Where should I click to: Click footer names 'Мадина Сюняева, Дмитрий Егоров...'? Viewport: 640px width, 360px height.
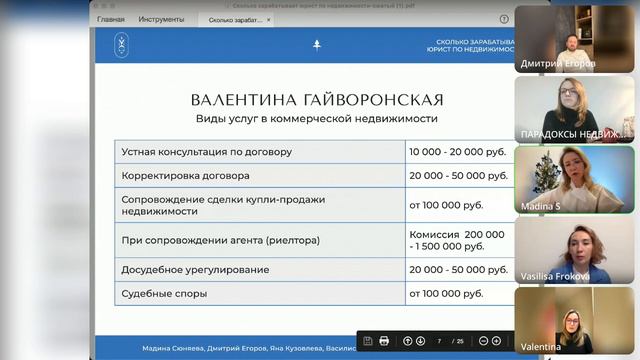(249, 349)
